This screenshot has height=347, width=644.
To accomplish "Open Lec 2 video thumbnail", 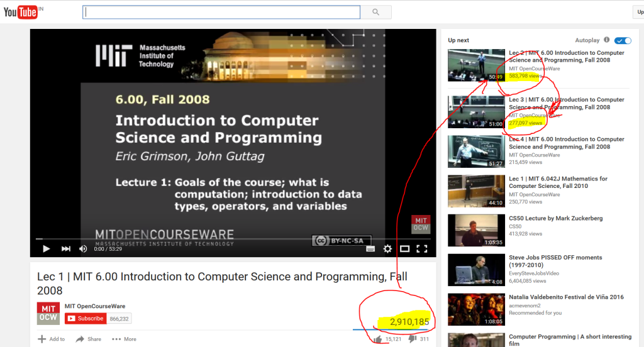I will tap(476, 65).
